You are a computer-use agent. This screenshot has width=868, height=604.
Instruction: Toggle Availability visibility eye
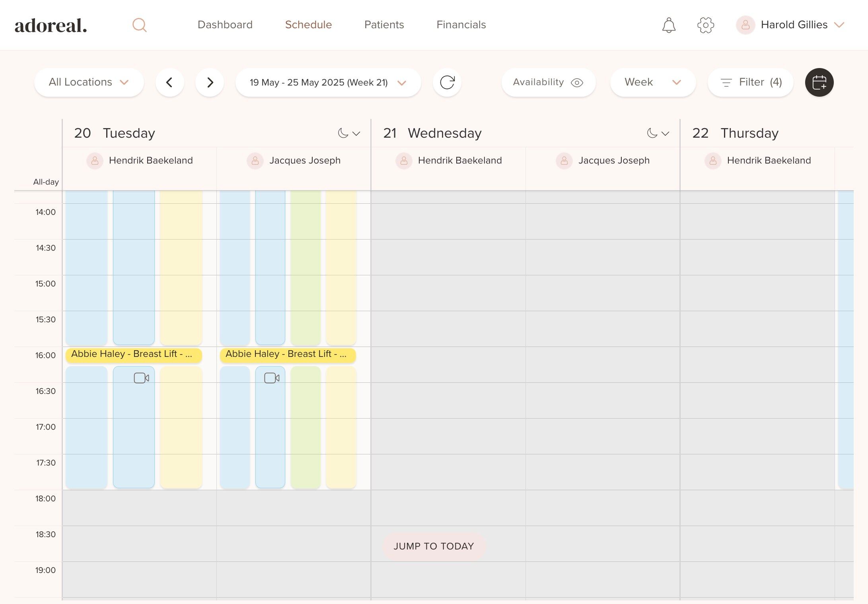[576, 82]
